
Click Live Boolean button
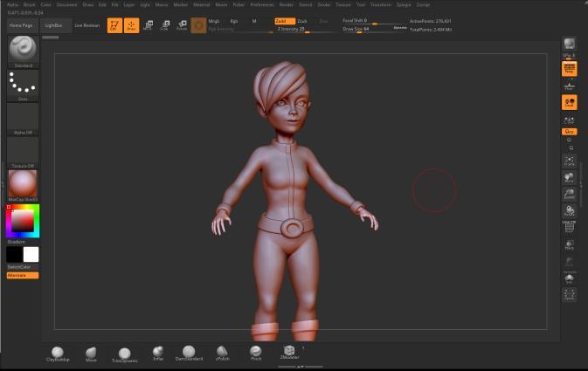click(87, 25)
